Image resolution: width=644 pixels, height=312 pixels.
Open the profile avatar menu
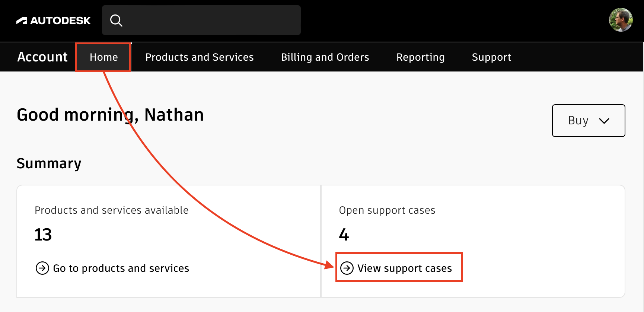(620, 20)
